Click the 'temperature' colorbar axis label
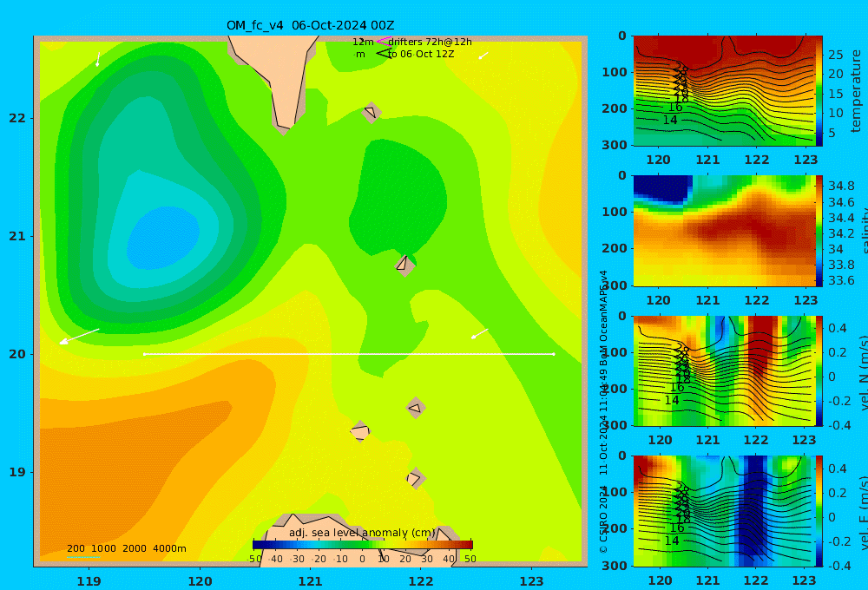Screen dimensions: 868x590 coord(857,91)
